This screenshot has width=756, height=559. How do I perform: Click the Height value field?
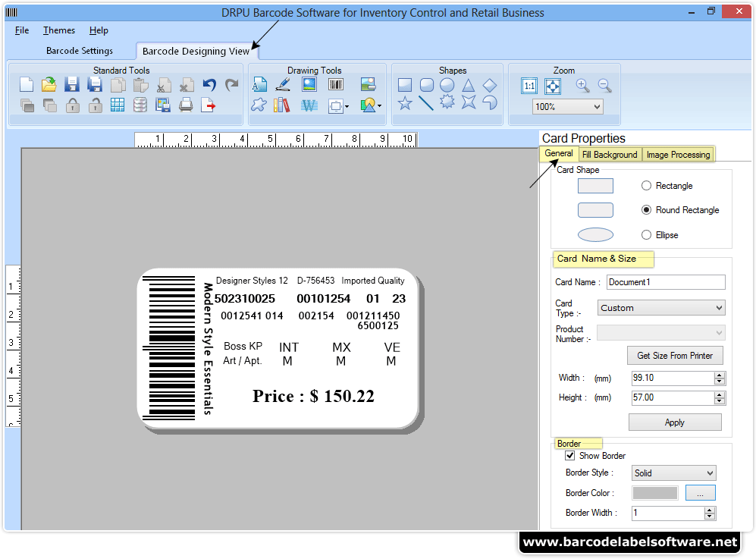[x=673, y=397]
